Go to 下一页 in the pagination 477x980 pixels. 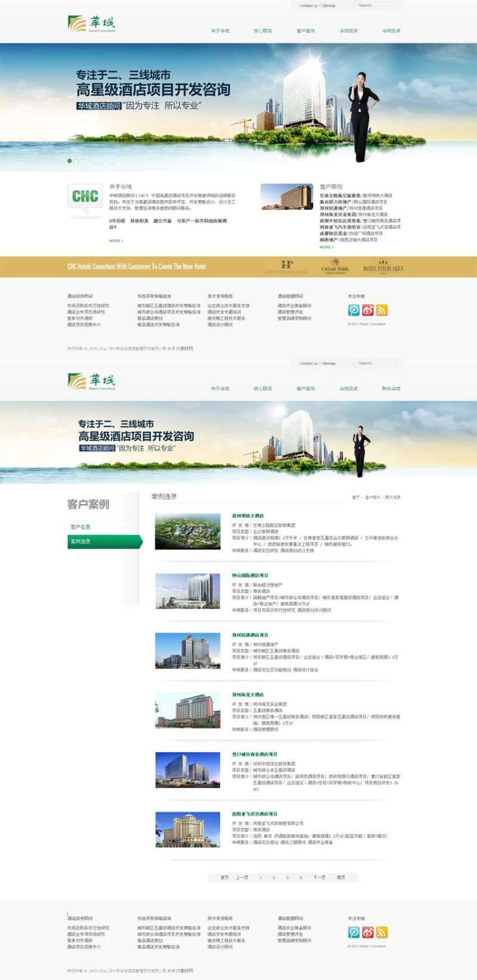320,877
